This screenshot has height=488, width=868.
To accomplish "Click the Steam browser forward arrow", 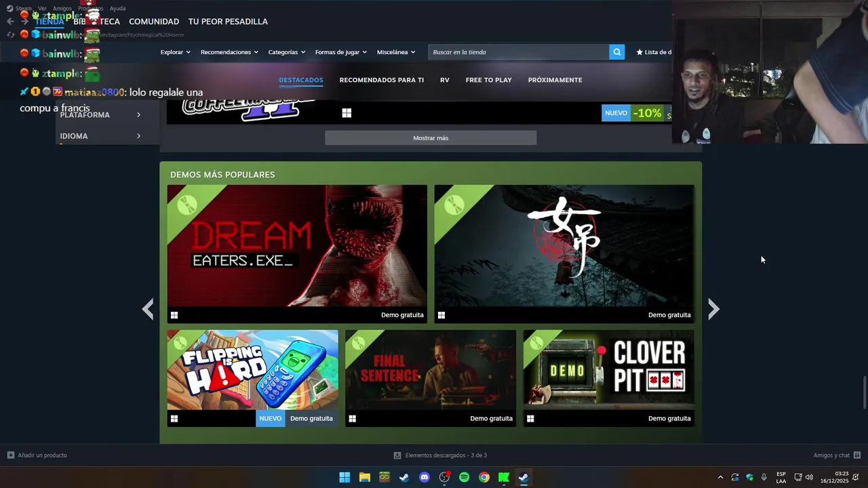I will [x=24, y=21].
